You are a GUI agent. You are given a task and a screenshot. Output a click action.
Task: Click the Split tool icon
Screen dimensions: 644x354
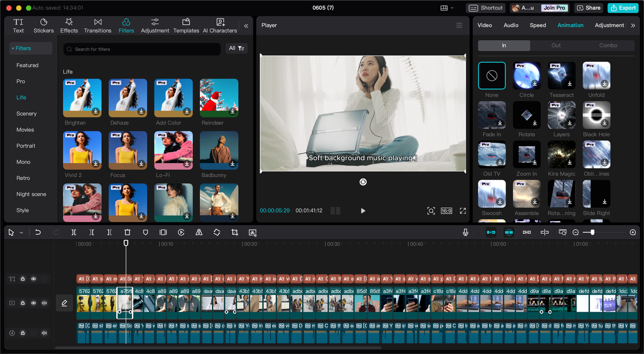(73, 232)
